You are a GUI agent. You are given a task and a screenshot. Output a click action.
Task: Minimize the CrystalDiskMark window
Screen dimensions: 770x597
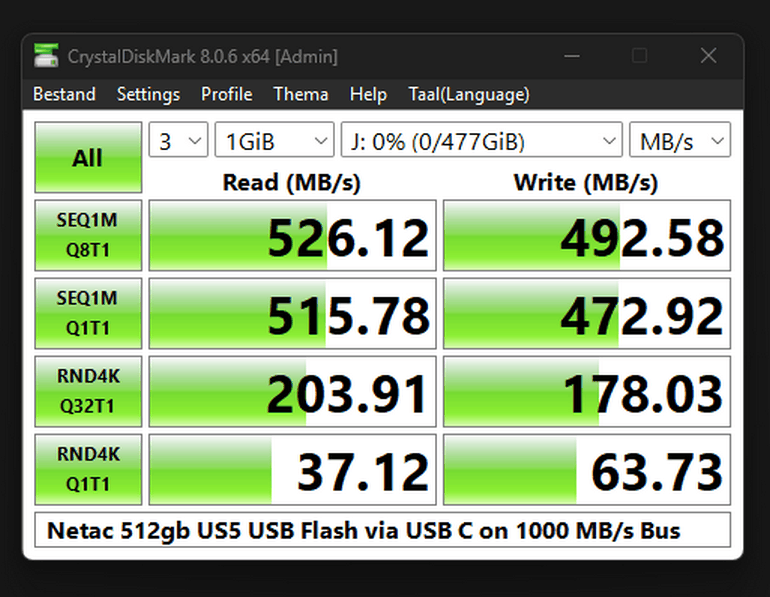[x=572, y=56]
